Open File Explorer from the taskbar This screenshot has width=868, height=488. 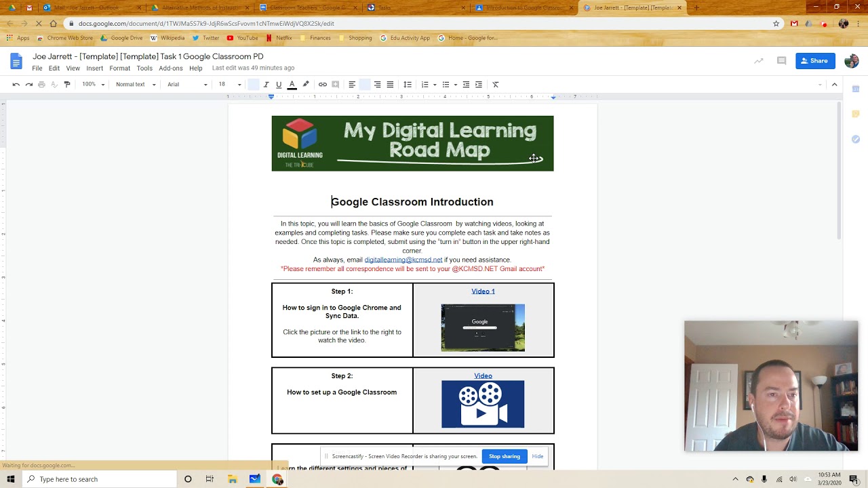coord(233,479)
